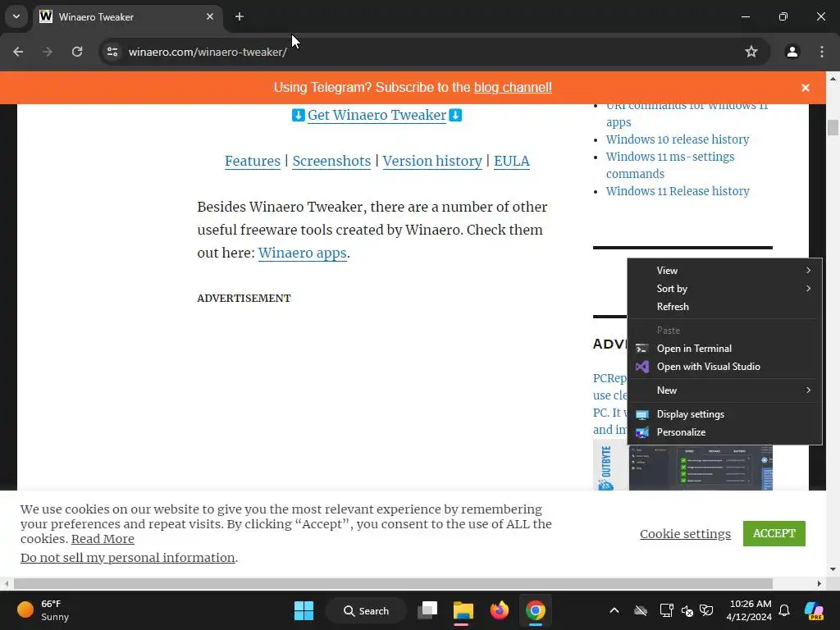Screen dimensions: 840x630
Task: Open the Features link
Action: click(253, 162)
